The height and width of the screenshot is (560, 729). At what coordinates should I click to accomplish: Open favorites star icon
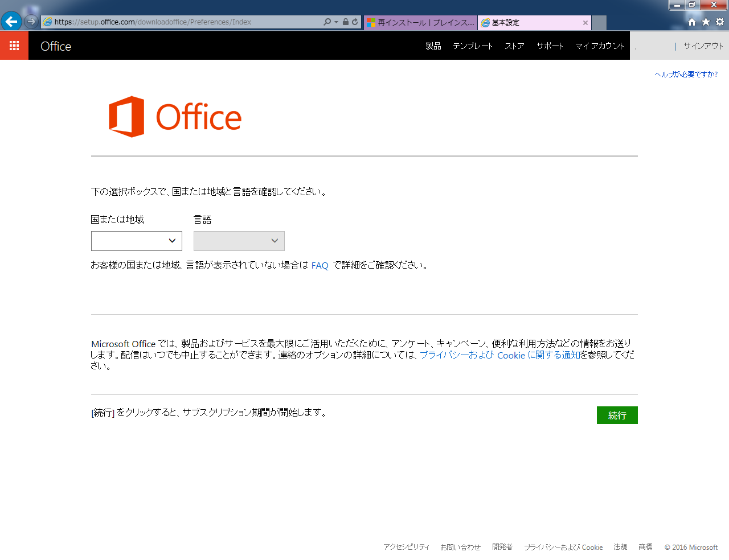click(706, 22)
